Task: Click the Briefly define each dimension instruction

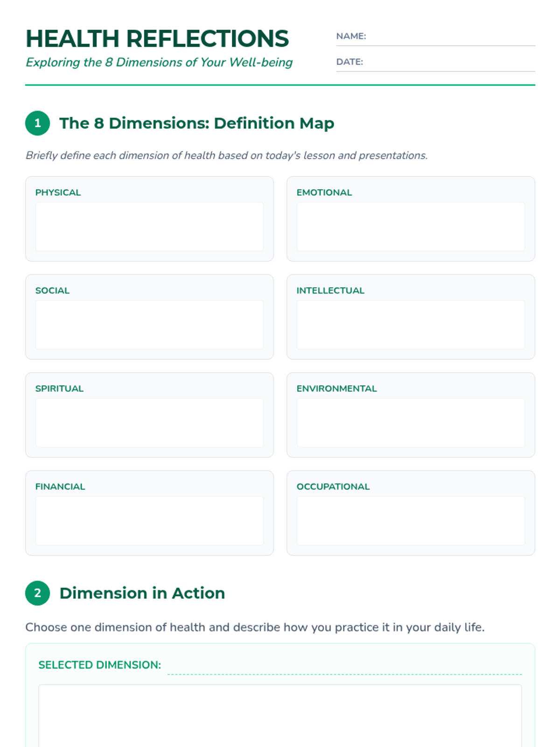Action: point(226,155)
